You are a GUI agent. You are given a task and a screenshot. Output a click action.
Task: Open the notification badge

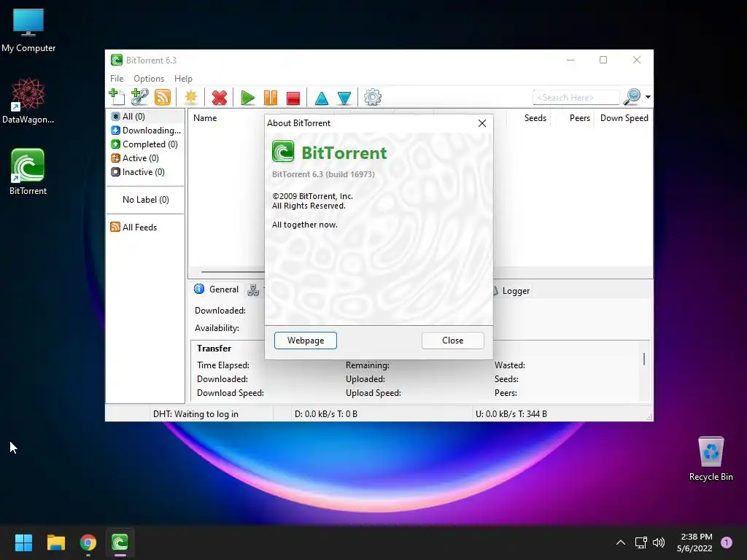tap(726, 542)
